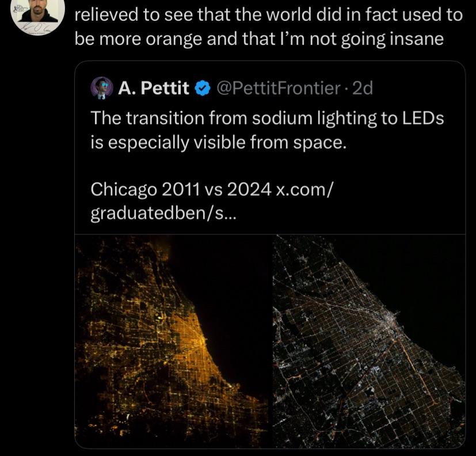Open the white-lit Chicago 2024 photo

[368, 340]
